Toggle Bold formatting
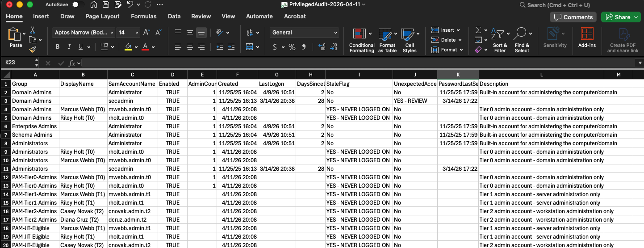The height and width of the screenshot is (248, 644). pos(58,47)
